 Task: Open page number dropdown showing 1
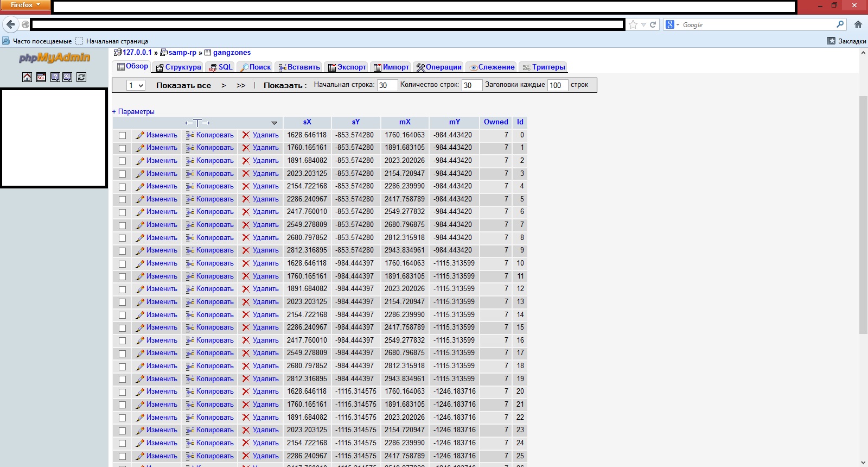[136, 85]
